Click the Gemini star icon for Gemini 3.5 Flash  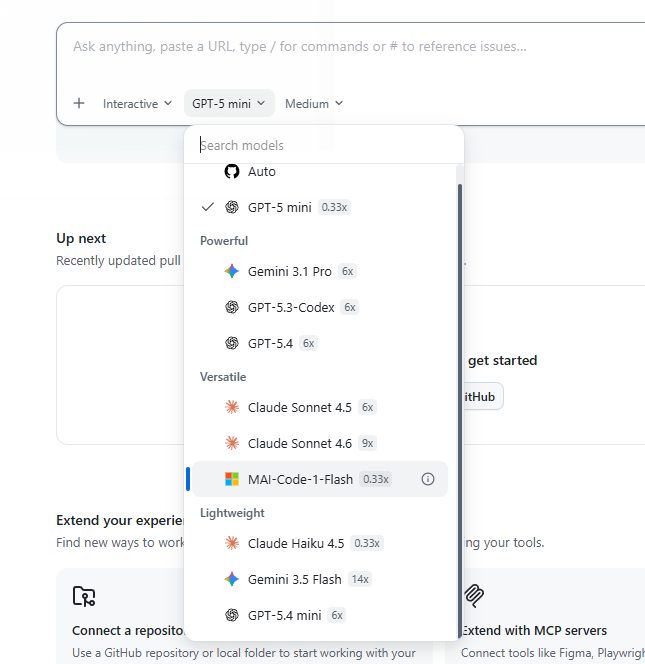click(232, 579)
